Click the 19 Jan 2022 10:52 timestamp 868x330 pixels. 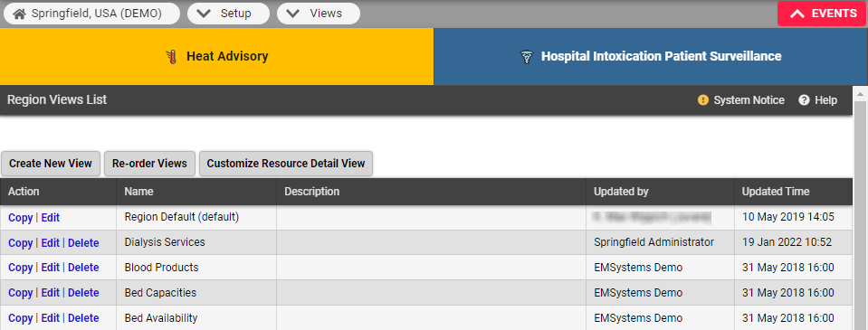click(787, 242)
